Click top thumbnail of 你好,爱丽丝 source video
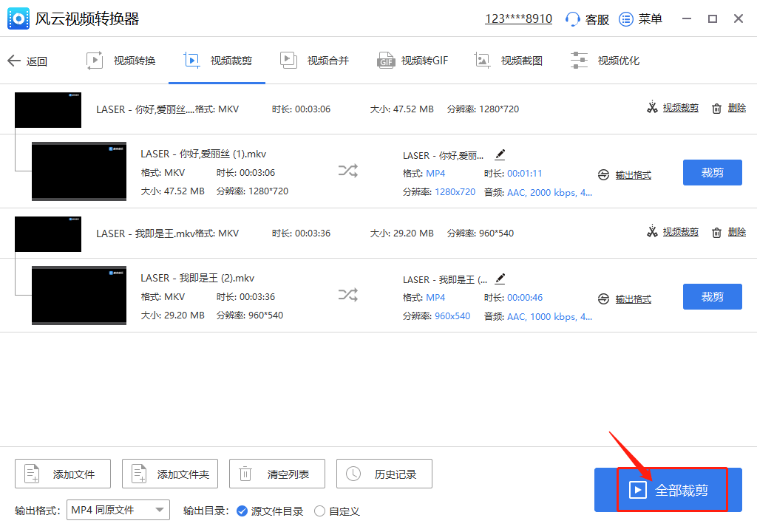This screenshot has height=532, width=757. tap(48, 110)
